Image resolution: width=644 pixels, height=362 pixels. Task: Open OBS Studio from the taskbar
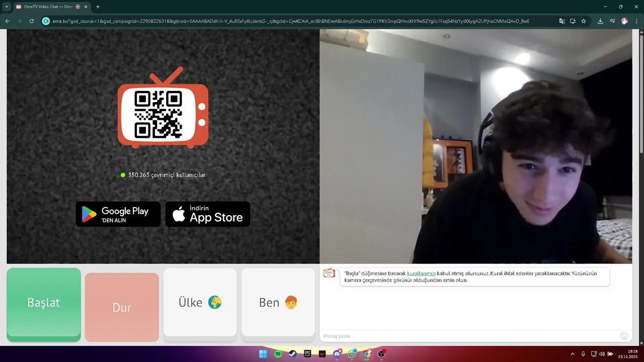[x=381, y=354]
